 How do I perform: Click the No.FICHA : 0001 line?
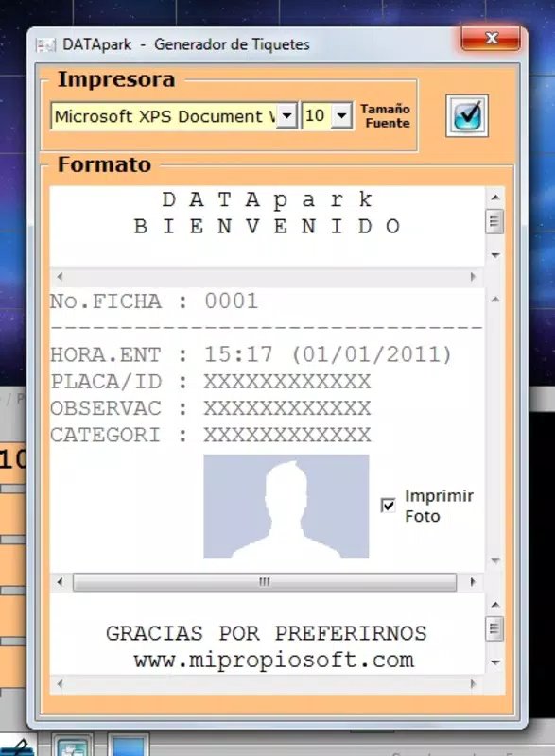pyautogui.click(x=154, y=301)
